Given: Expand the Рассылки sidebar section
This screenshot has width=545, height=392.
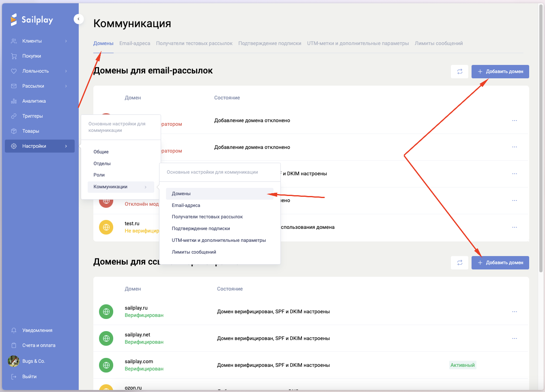Looking at the screenshot, I should coord(66,86).
